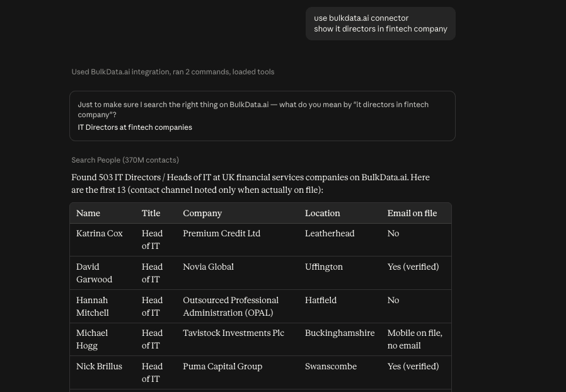Click the 'Leatherhead' location cell
The width and height of the screenshot is (566, 392).
click(330, 233)
